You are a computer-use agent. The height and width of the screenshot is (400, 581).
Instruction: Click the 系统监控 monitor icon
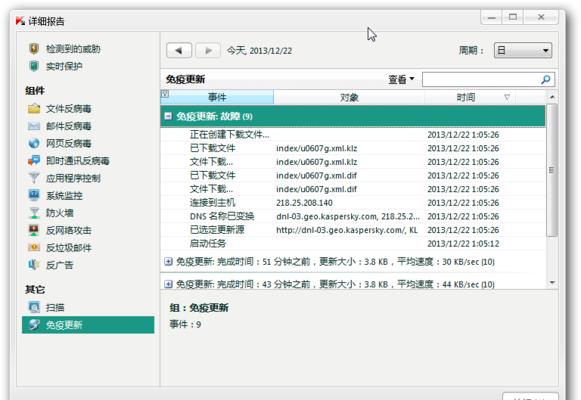pos(34,195)
